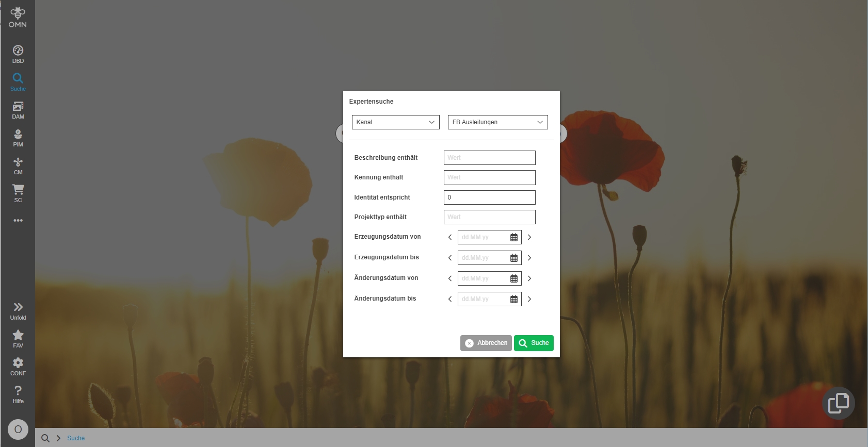Open calendar for Erzeugungsdatum bis
Screen dimensions: 868x447
(514, 258)
